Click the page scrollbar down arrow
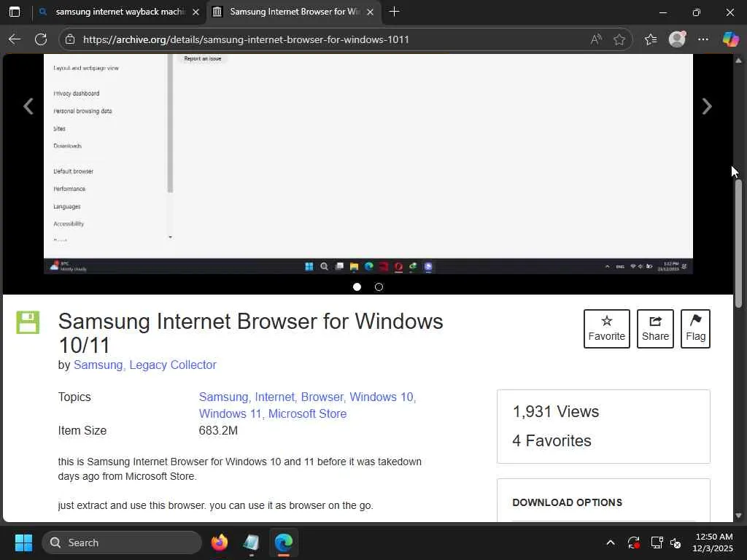This screenshot has height=560, width=747. tap(738, 516)
